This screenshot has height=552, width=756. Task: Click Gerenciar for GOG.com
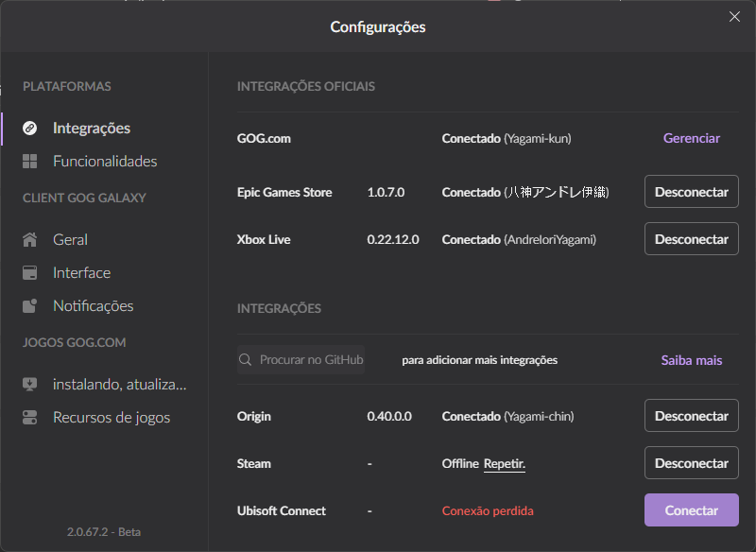coord(692,138)
